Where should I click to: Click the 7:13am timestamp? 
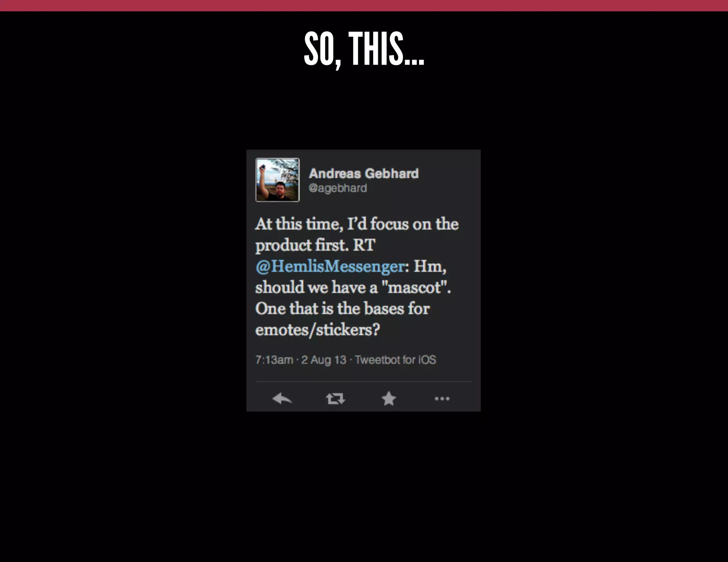(274, 360)
